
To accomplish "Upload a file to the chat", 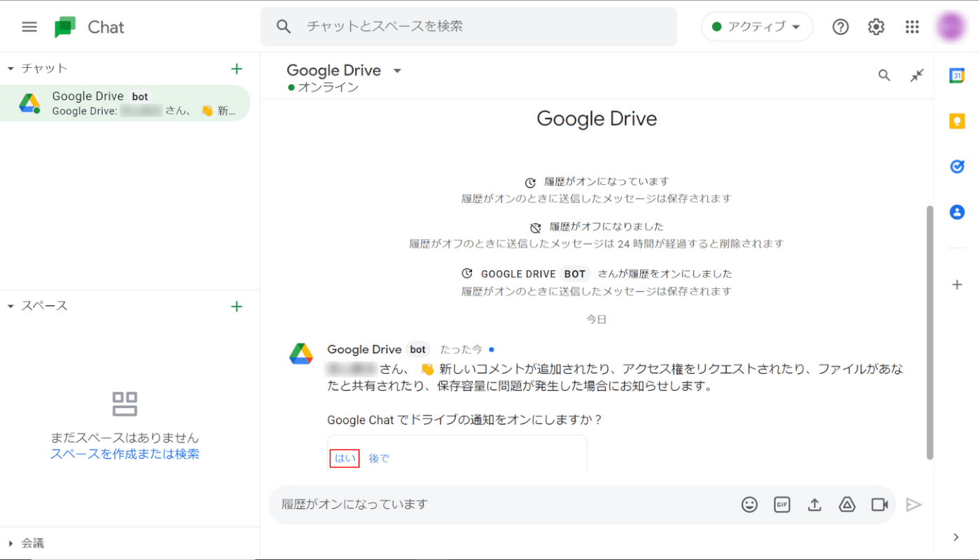I will (814, 505).
